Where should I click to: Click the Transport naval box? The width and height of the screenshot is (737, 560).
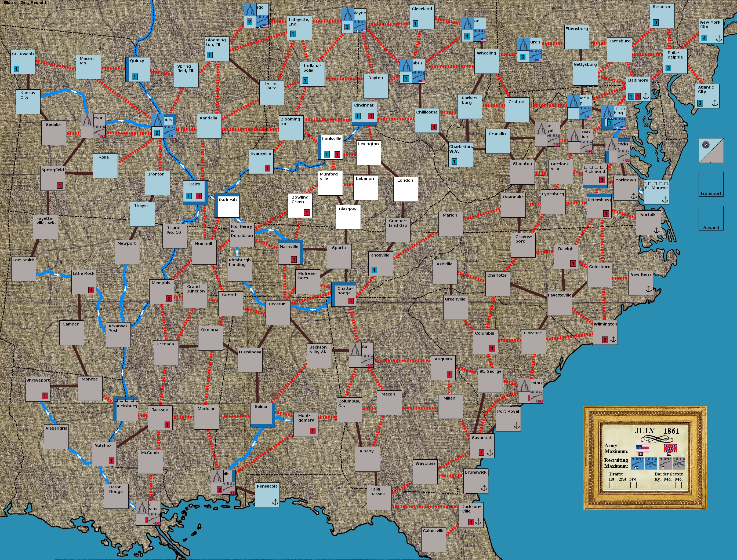coord(711,184)
